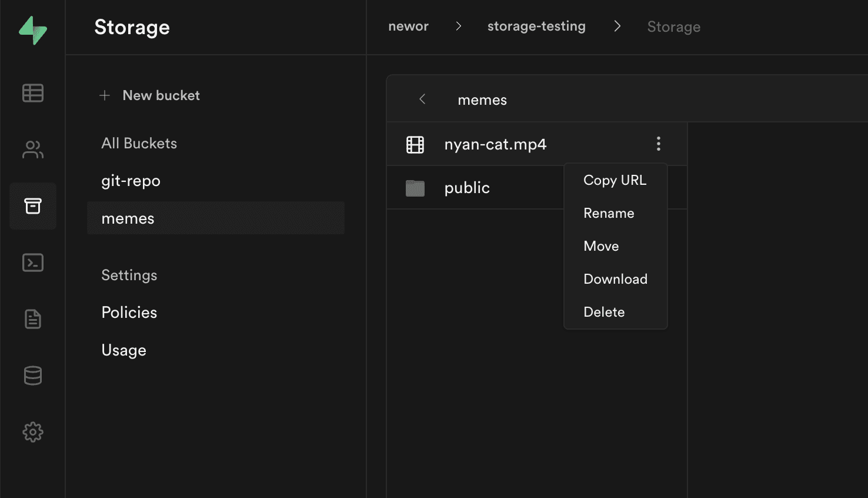868x498 pixels.
Task: Open the SQL Editor terminal icon
Action: [33, 263]
